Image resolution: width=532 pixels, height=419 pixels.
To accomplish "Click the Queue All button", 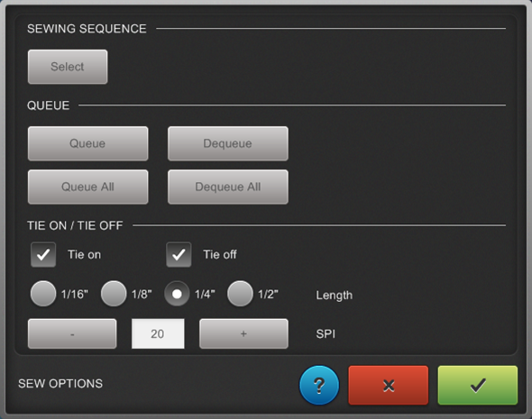I will point(87,187).
